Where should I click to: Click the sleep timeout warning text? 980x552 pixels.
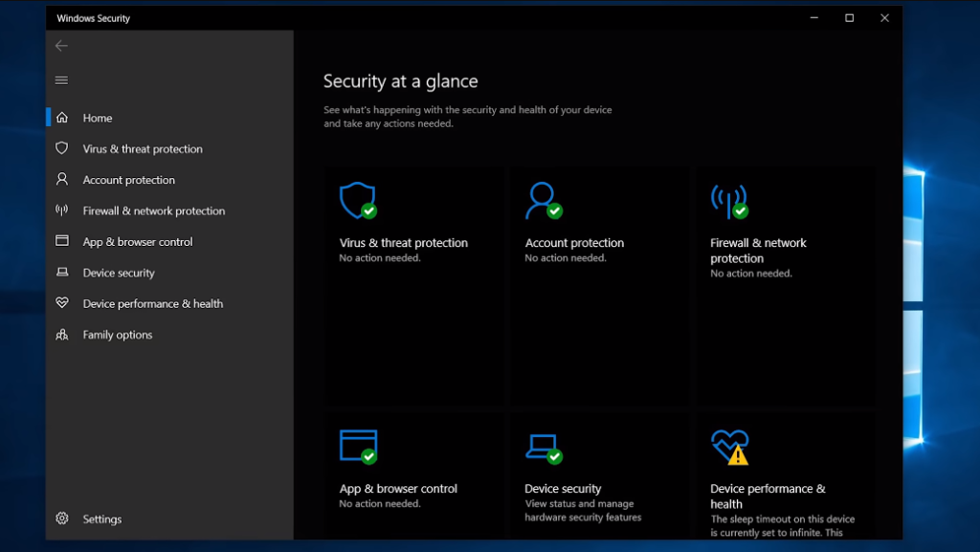pyautogui.click(x=783, y=526)
